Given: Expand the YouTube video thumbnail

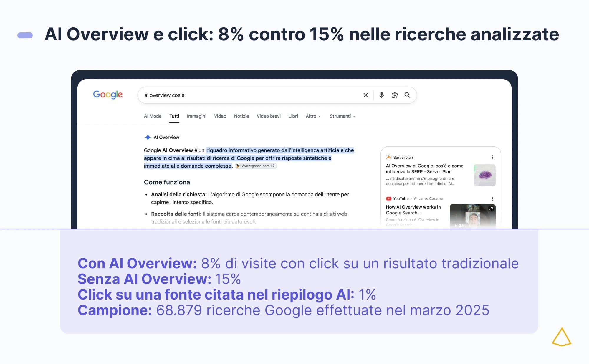Looking at the screenshot, I should click(x=491, y=209).
